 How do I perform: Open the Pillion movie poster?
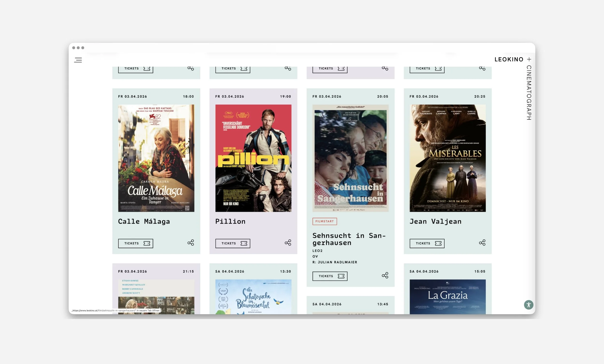pos(253,158)
